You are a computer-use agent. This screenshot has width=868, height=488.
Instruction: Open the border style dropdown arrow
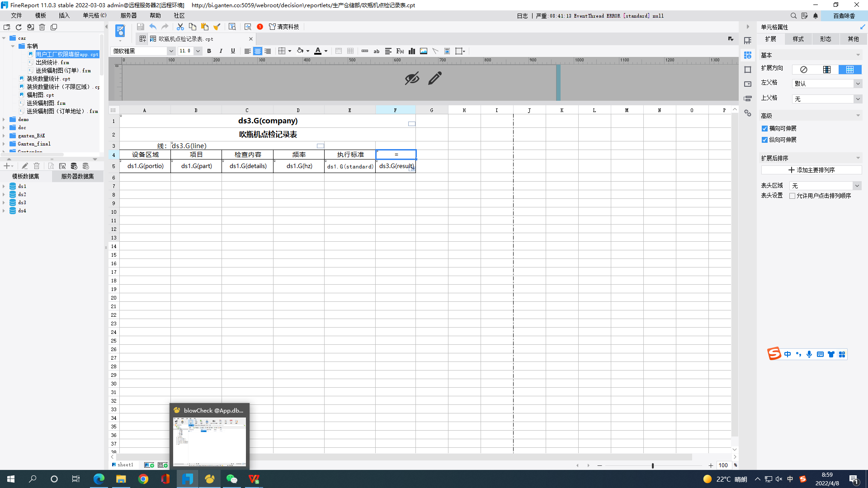[290, 51]
